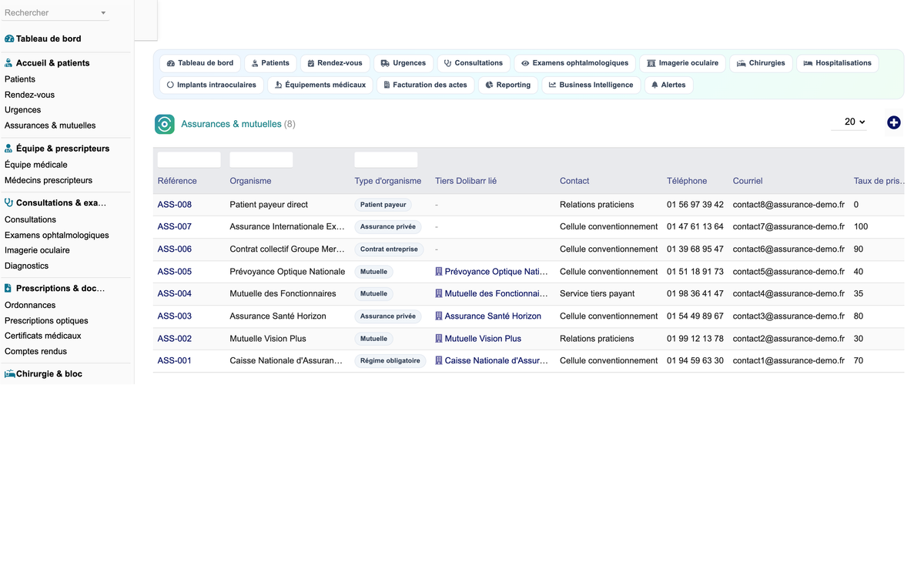
Task: Sort by the Référence column header
Action: (177, 181)
